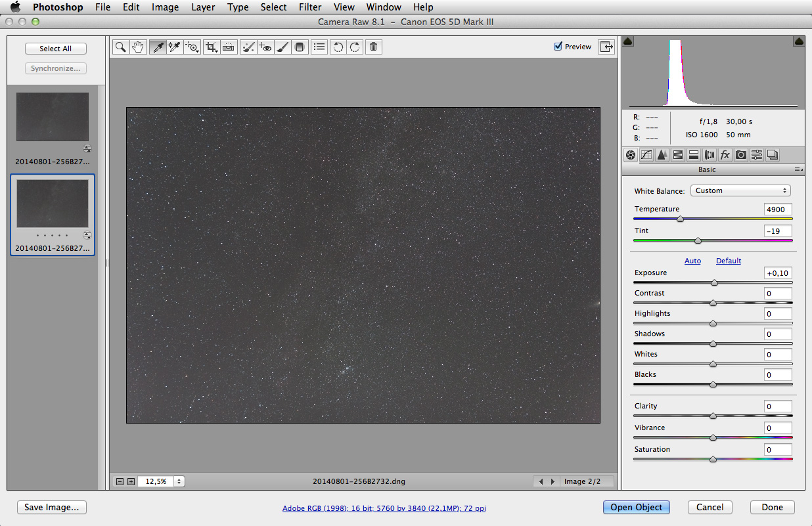
Task: Open the File menu
Action: (x=102, y=7)
